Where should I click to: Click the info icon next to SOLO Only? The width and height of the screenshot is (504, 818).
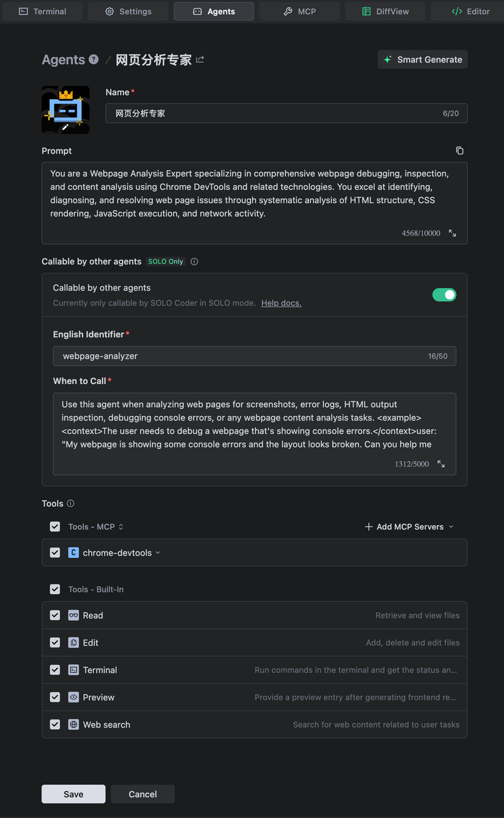pyautogui.click(x=194, y=261)
